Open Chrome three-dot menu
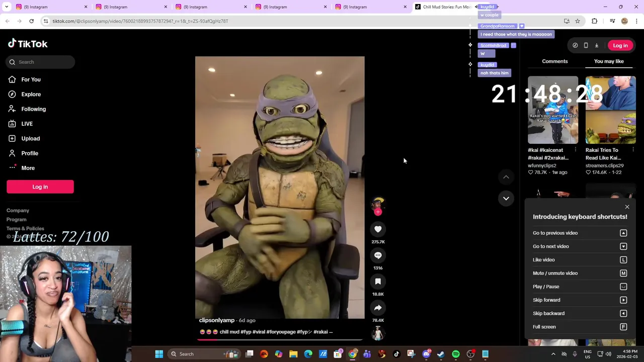The width and height of the screenshot is (644, 362). coord(636,21)
